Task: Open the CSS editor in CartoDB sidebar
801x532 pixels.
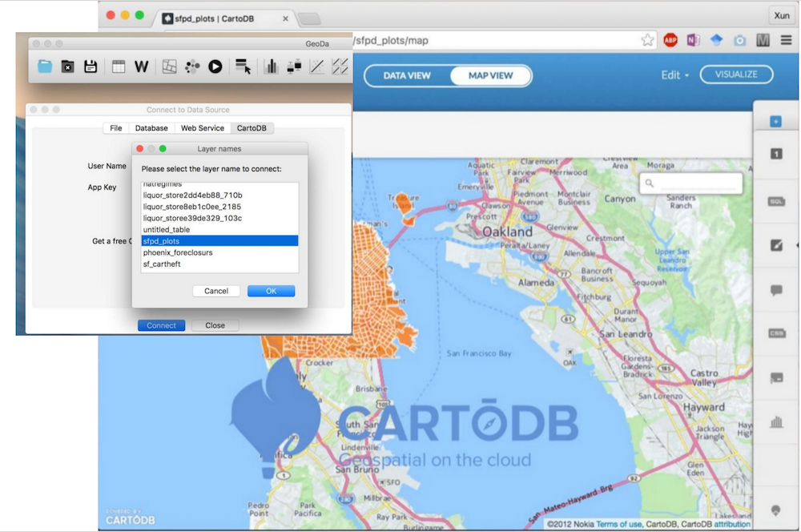Action: pyautogui.click(x=776, y=333)
